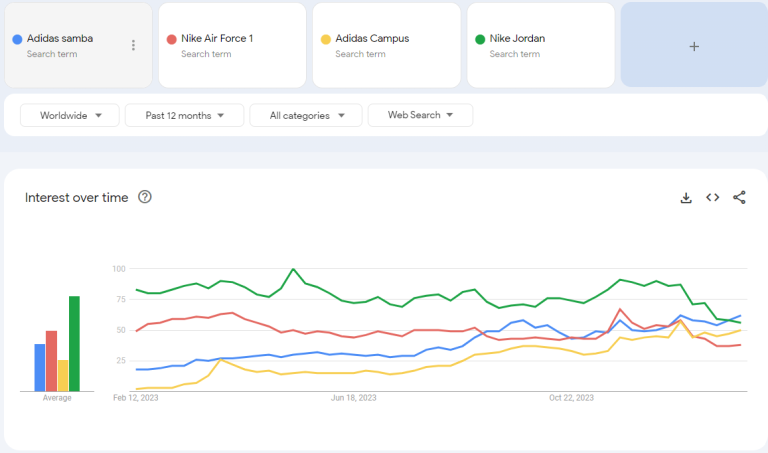Click the blue Adidas samba average bar
The image size is (768, 453).
[x=40, y=367]
